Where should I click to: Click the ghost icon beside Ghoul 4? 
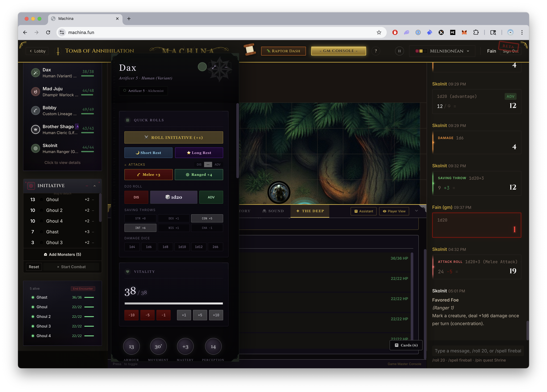(42, 221)
